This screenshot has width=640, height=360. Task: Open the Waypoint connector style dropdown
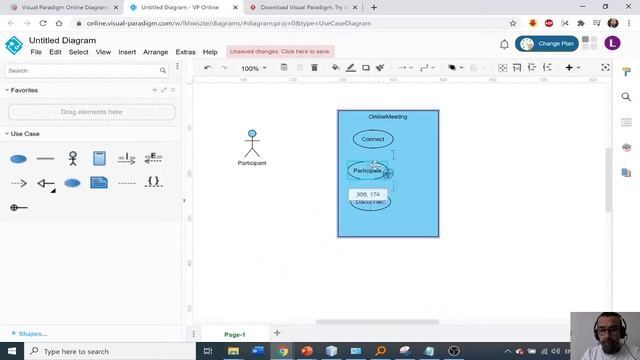(x=427, y=68)
